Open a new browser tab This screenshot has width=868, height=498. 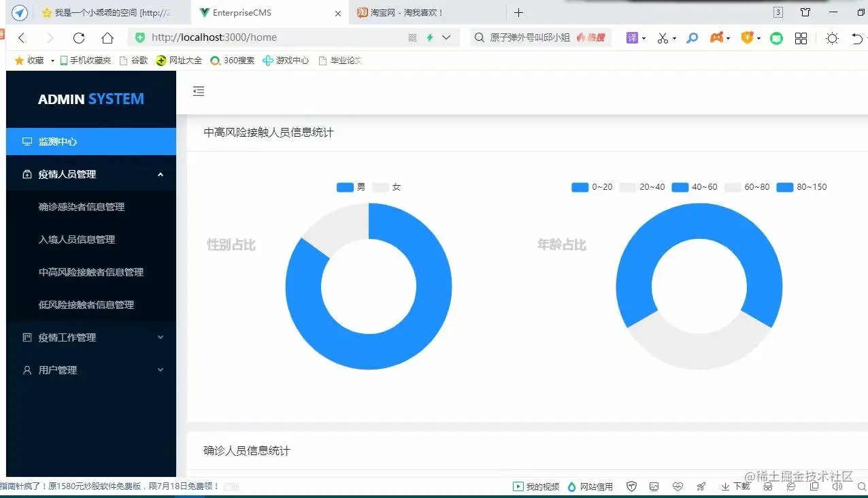(x=519, y=13)
